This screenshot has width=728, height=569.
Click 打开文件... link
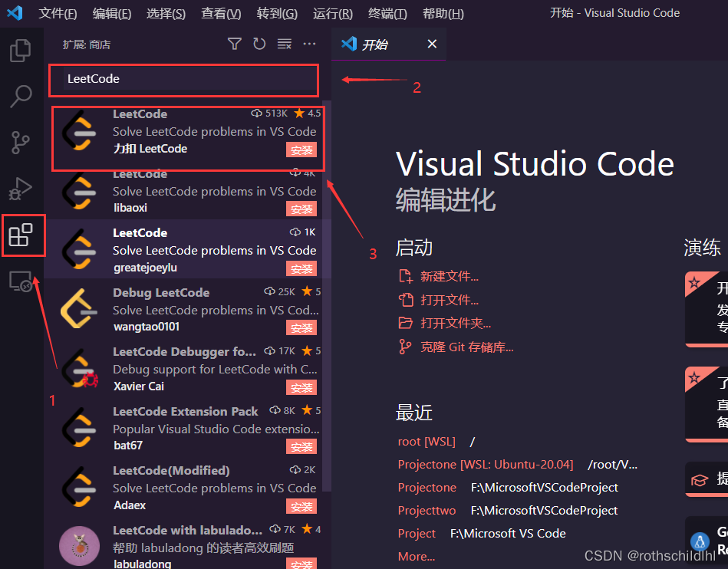pyautogui.click(x=450, y=301)
